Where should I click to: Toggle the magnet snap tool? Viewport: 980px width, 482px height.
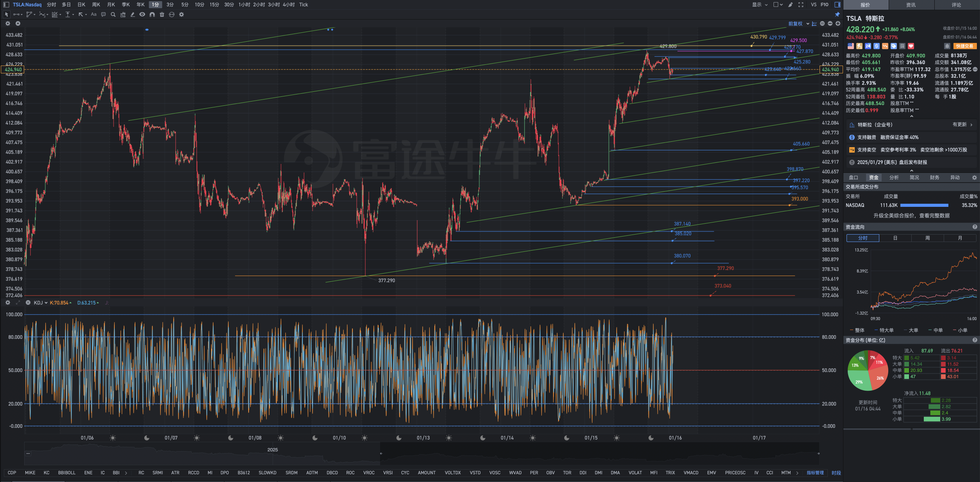pyautogui.click(x=152, y=14)
